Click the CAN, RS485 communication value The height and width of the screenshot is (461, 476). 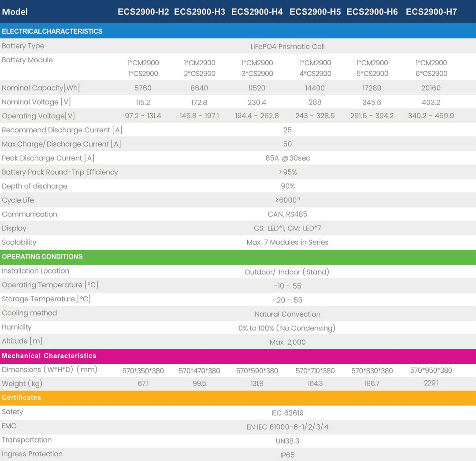pyautogui.click(x=287, y=214)
